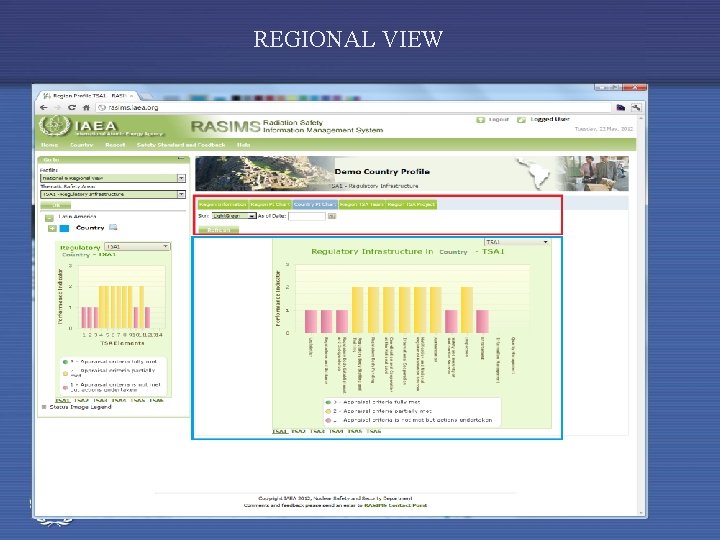Screen dimensions: 720x540
Task: Select the Country PI Chart tab
Action: coord(315,204)
